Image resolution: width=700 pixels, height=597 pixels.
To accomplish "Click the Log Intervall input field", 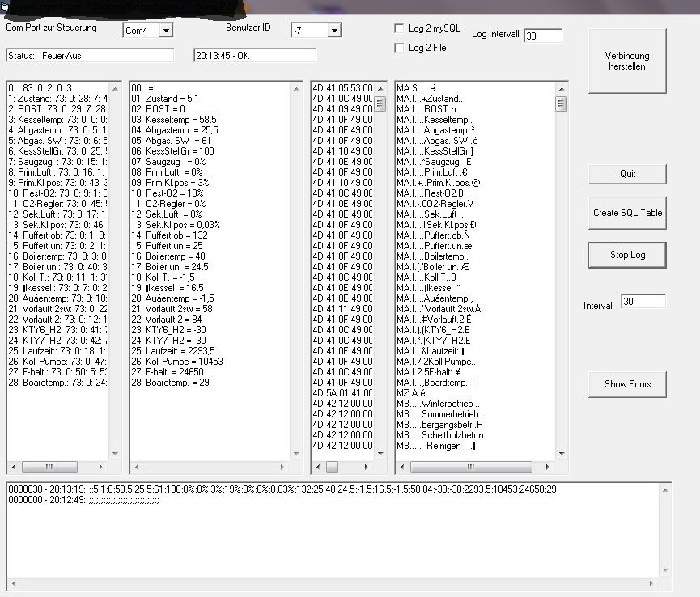I will 543,36.
